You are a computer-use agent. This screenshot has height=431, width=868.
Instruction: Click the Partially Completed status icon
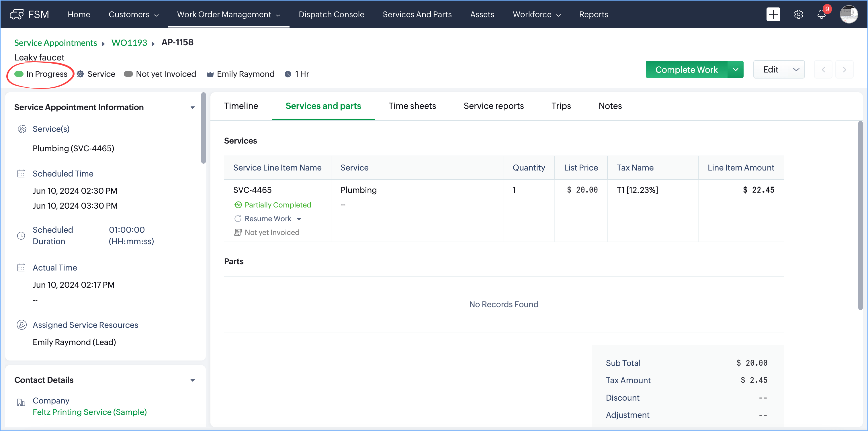pos(238,205)
